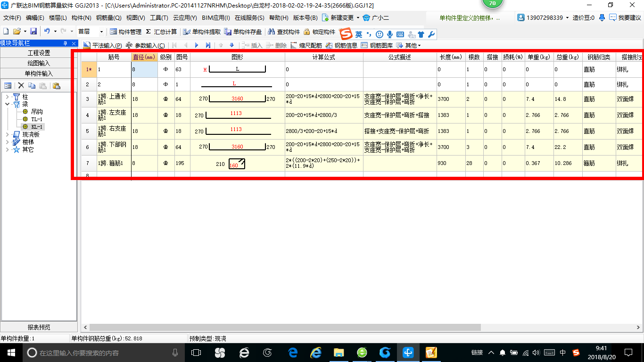Expand the 其它 tree node
Image resolution: width=644 pixels, height=362 pixels.
[x=8, y=149]
